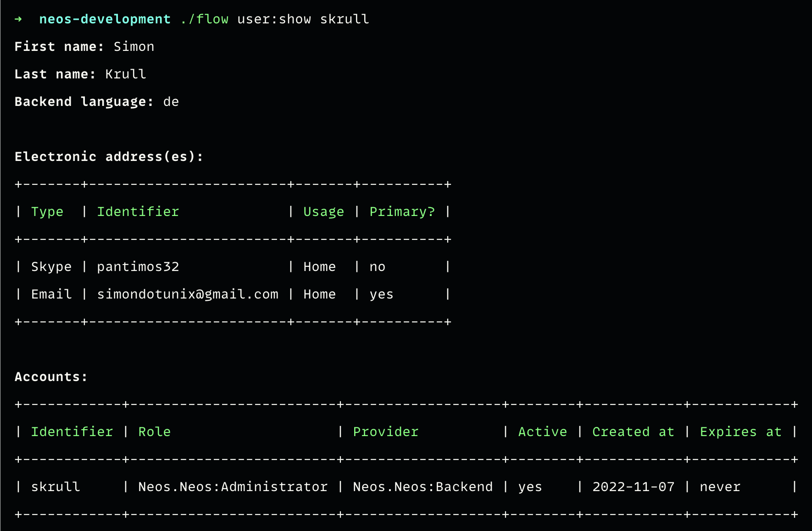Click the Neos.Neos:Backend provider value
Screen dimensions: 812x531
pos(423,487)
